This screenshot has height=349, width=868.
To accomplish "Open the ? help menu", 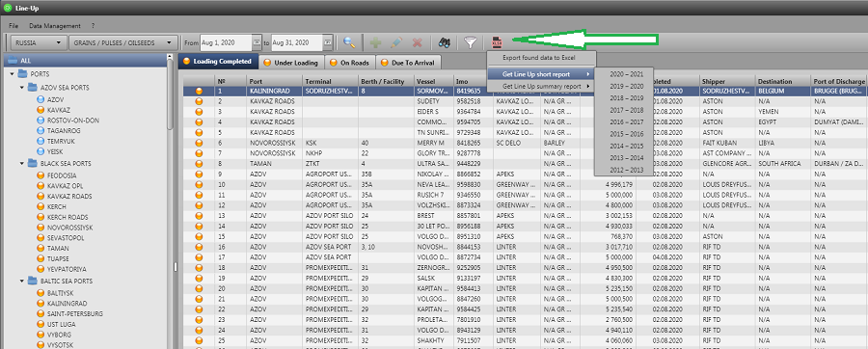I will coord(94,26).
